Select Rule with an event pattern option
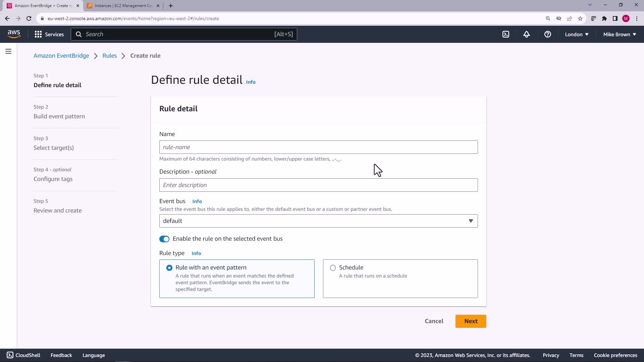This screenshot has height=362, width=644. (x=169, y=268)
